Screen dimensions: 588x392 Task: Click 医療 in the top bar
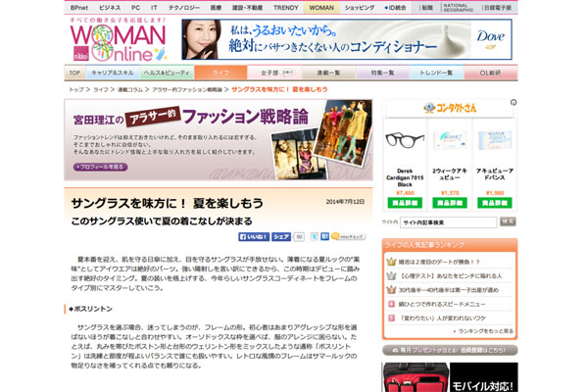pos(216,8)
